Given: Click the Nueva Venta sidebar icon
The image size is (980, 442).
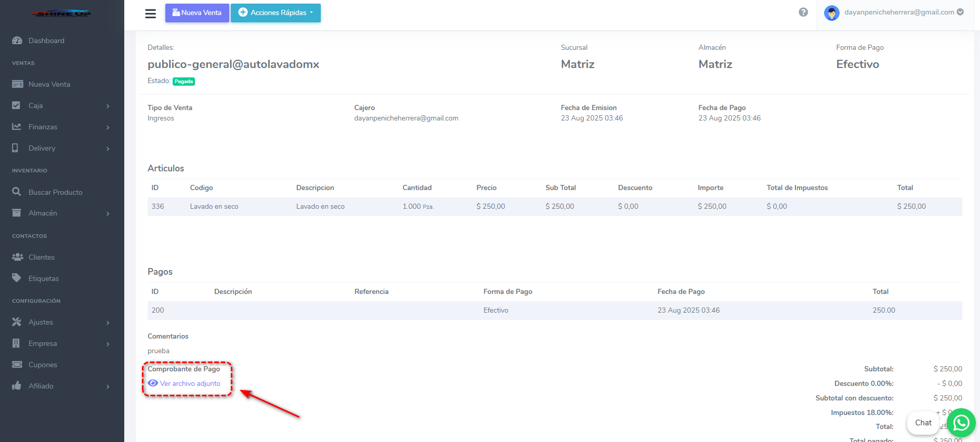Looking at the screenshot, I should (x=18, y=84).
